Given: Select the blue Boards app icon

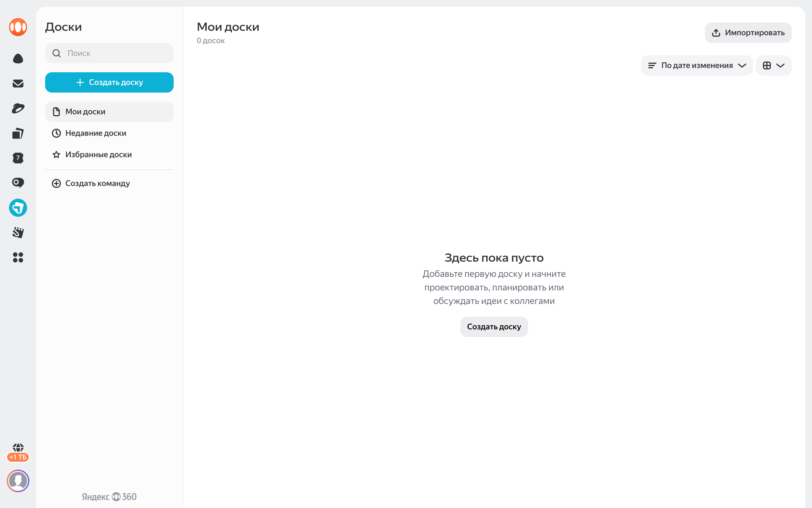Looking at the screenshot, I should [x=18, y=208].
